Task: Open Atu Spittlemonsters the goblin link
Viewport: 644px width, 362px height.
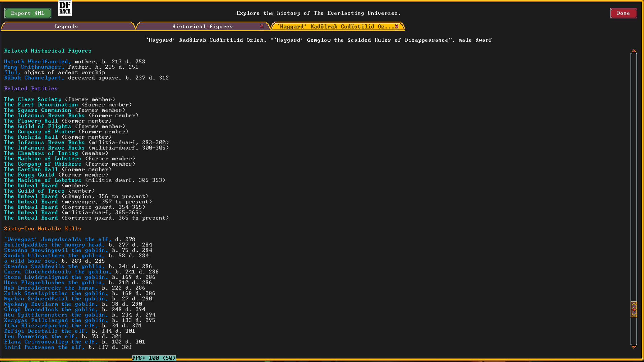Action: 56,315
